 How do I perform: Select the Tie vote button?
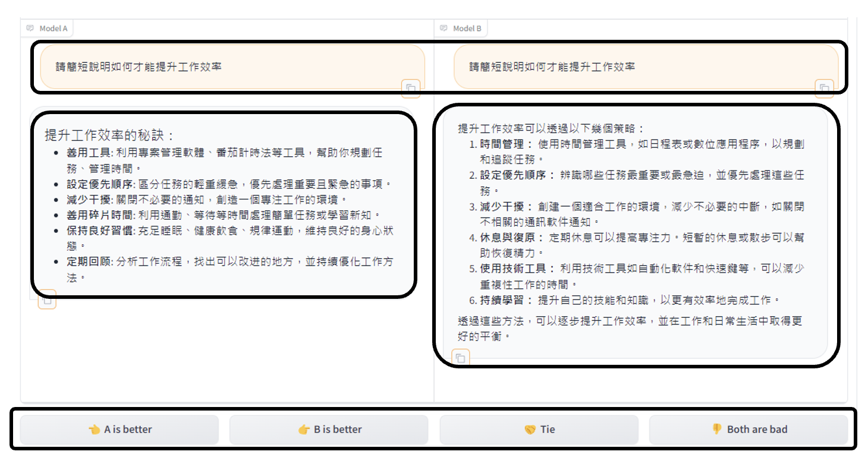click(539, 430)
